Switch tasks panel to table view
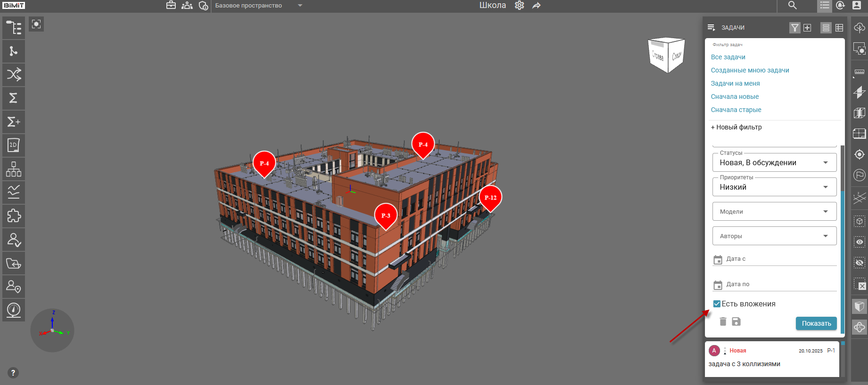Viewport: 868px width, 385px height. coord(839,28)
